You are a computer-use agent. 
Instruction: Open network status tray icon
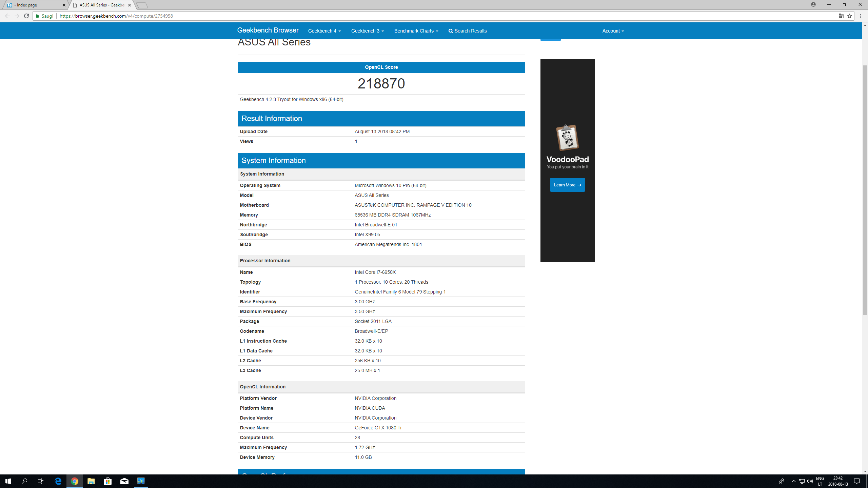tap(802, 481)
